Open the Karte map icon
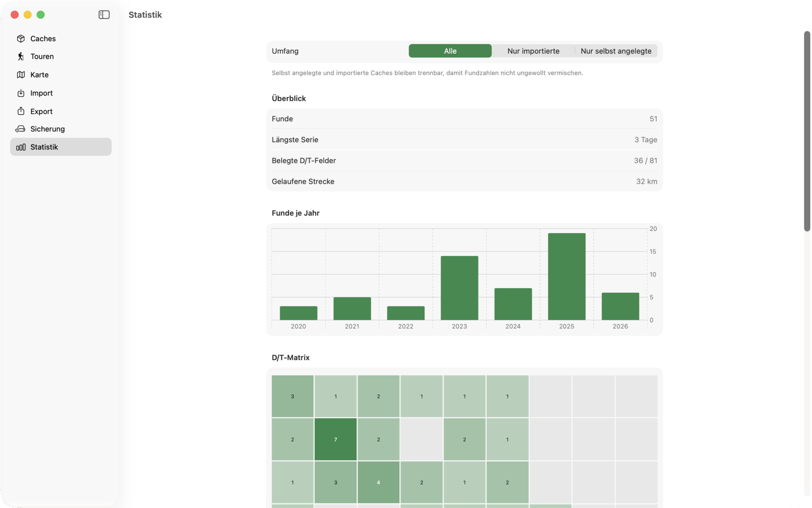Image resolution: width=812 pixels, height=508 pixels. pyautogui.click(x=21, y=75)
